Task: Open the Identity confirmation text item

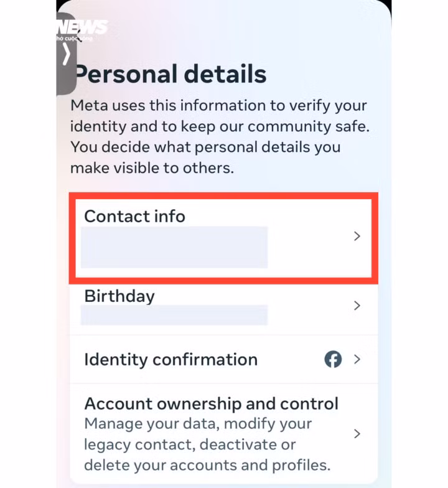Action: tap(170, 359)
